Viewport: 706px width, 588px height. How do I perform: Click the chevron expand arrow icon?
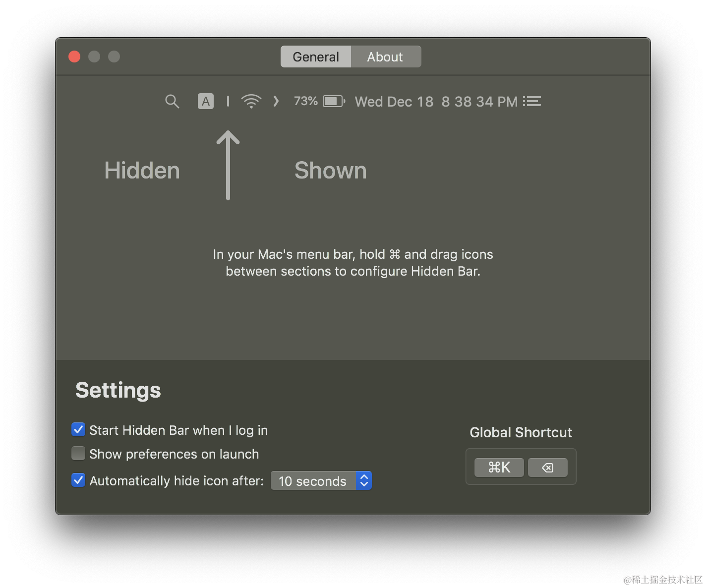click(x=276, y=101)
